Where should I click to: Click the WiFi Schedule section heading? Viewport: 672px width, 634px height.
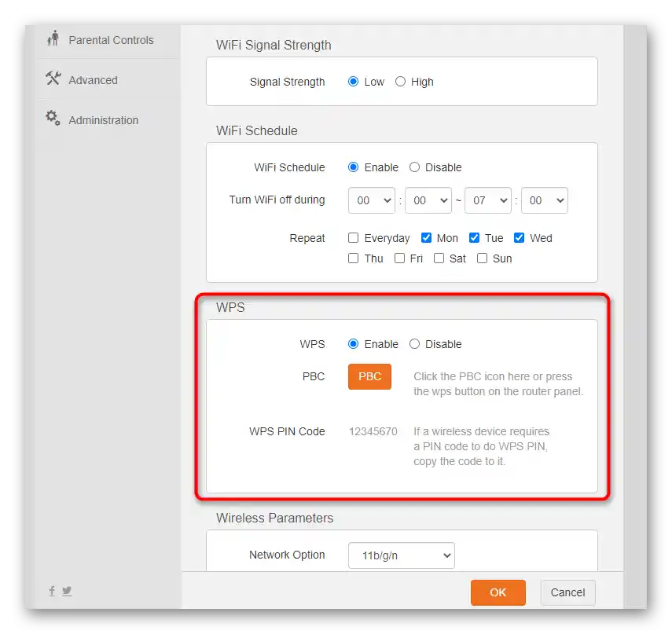click(257, 130)
